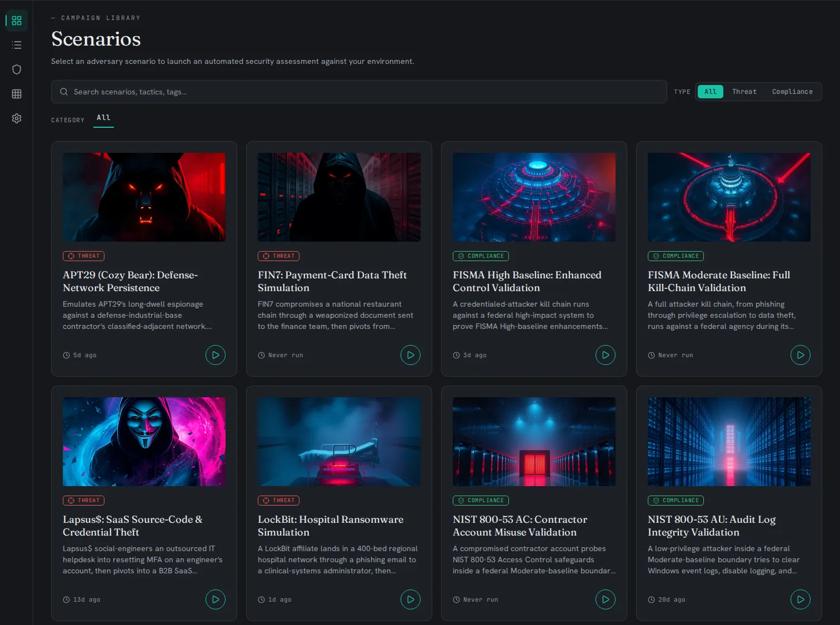Launch the APT29 (Cozy Bear) scenario play button
The height and width of the screenshot is (625, 840).
point(216,355)
